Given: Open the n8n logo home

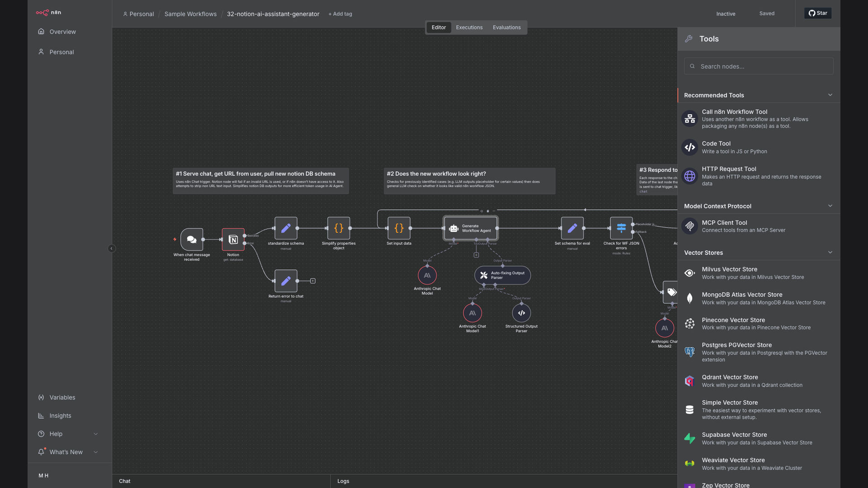Looking at the screenshot, I should [48, 13].
